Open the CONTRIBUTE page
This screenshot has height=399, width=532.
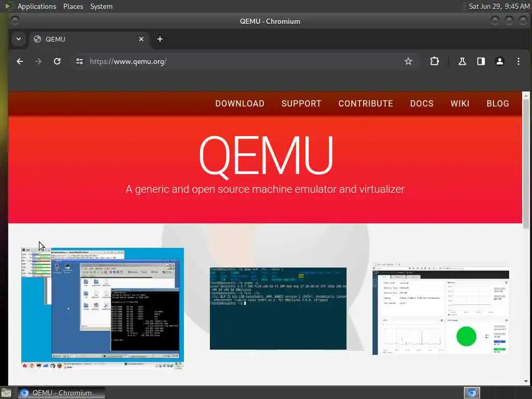pyautogui.click(x=365, y=103)
